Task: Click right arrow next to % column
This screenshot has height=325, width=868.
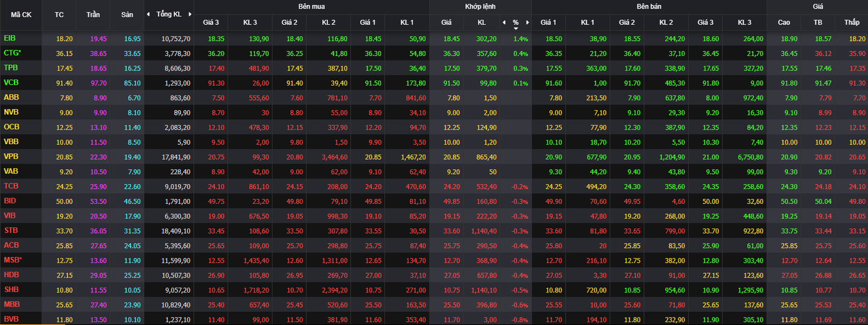Action: pos(527,22)
